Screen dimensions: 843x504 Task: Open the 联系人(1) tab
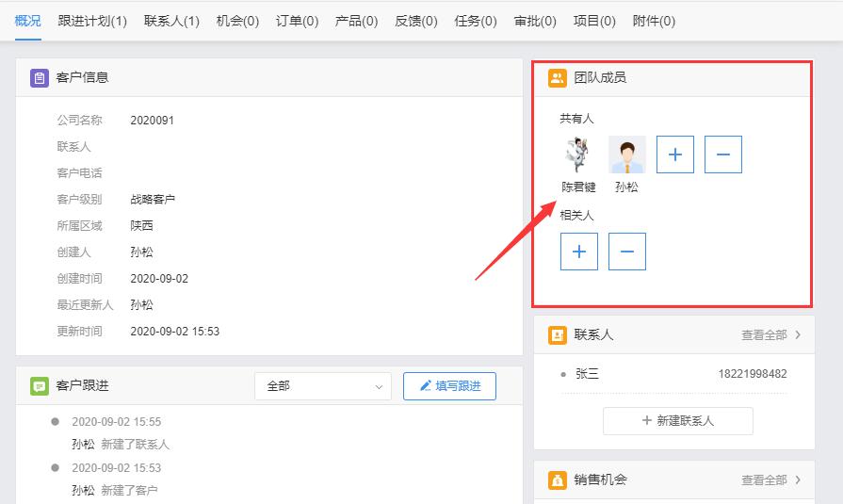click(171, 21)
